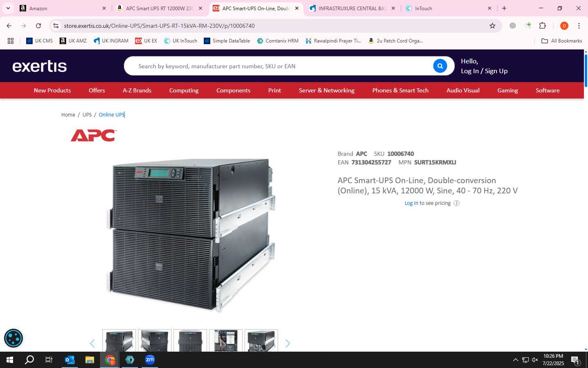Image resolution: width=588 pixels, height=368 pixels.
Task: Select the fourth thumbnail showing internals
Action: [226, 341]
